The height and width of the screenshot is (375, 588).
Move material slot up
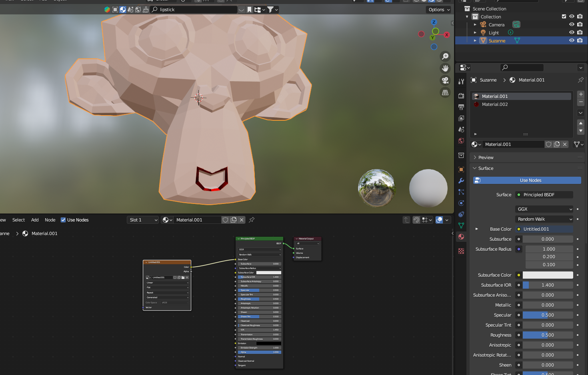pos(581,123)
